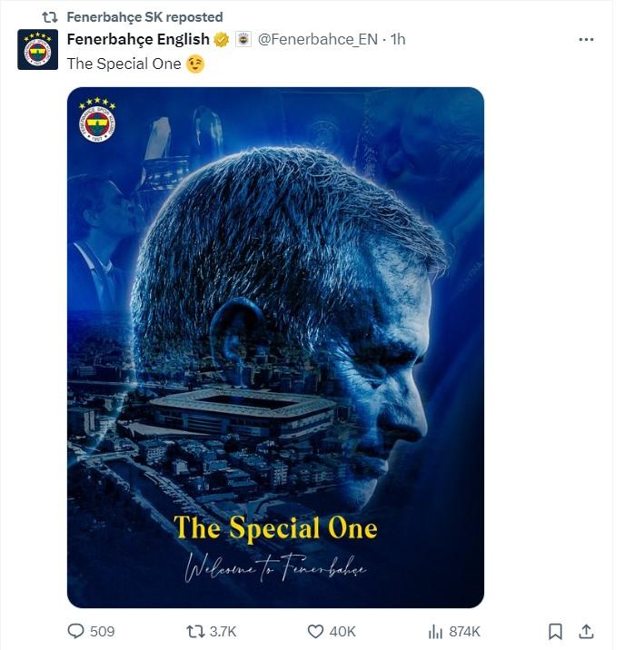Viewport: 644px width, 650px height.
Task: Enlarge the 'The Special One' poster image
Action: coord(275,347)
